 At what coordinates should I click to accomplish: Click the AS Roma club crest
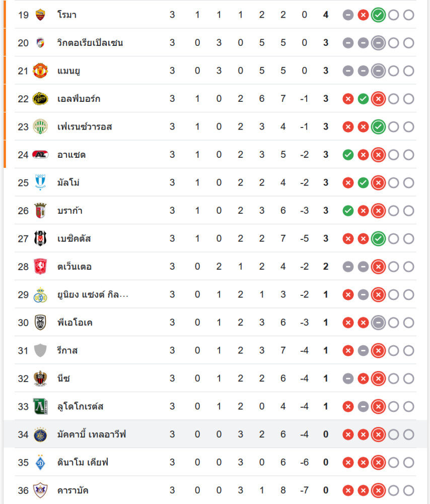[40, 15]
